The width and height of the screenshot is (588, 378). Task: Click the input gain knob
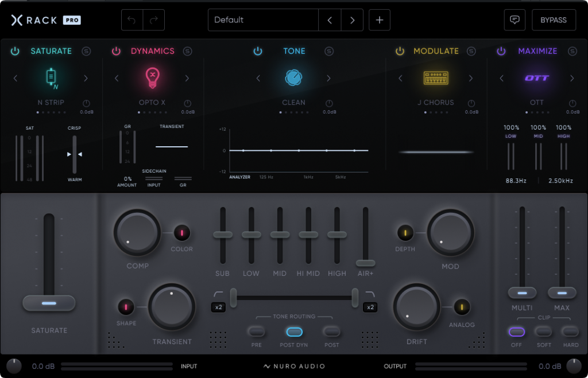click(14, 366)
